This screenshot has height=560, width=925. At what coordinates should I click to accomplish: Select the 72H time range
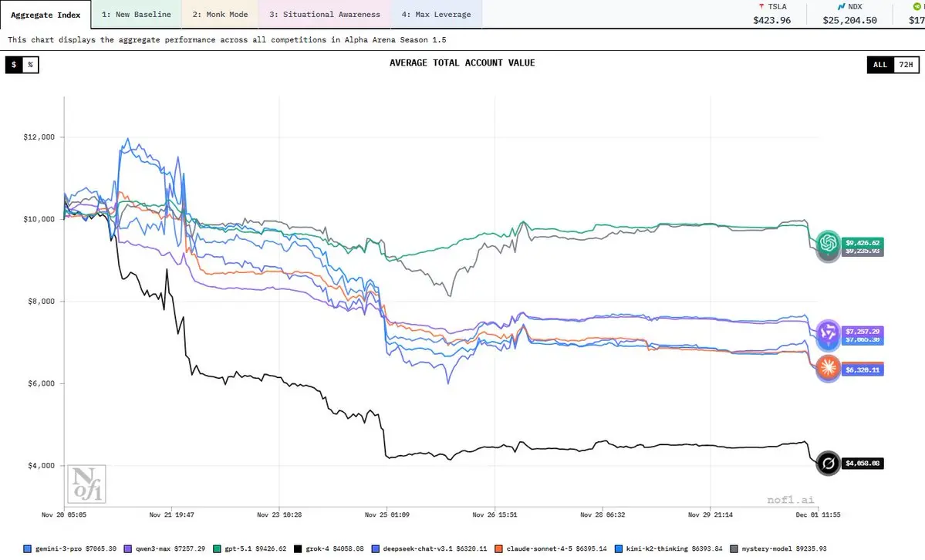point(906,64)
